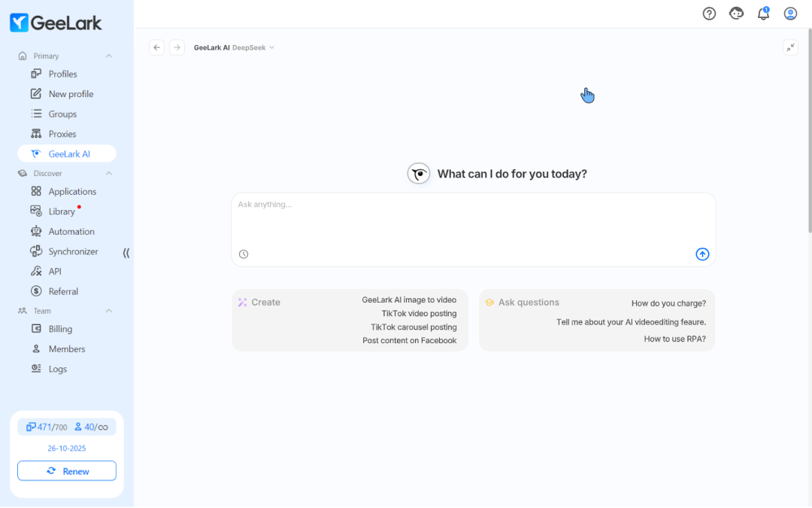Collapse the Primary section
The width and height of the screenshot is (812, 508).
coord(109,56)
